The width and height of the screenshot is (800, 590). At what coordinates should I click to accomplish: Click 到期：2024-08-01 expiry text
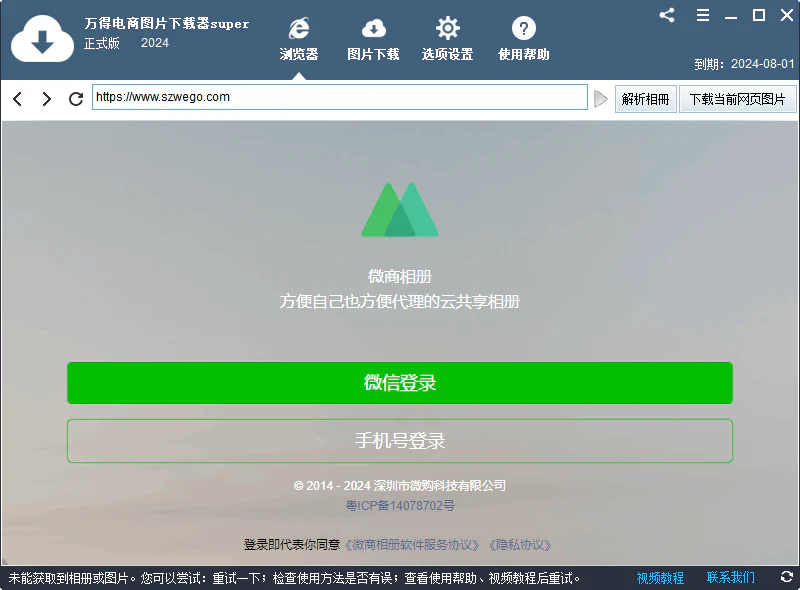point(744,64)
